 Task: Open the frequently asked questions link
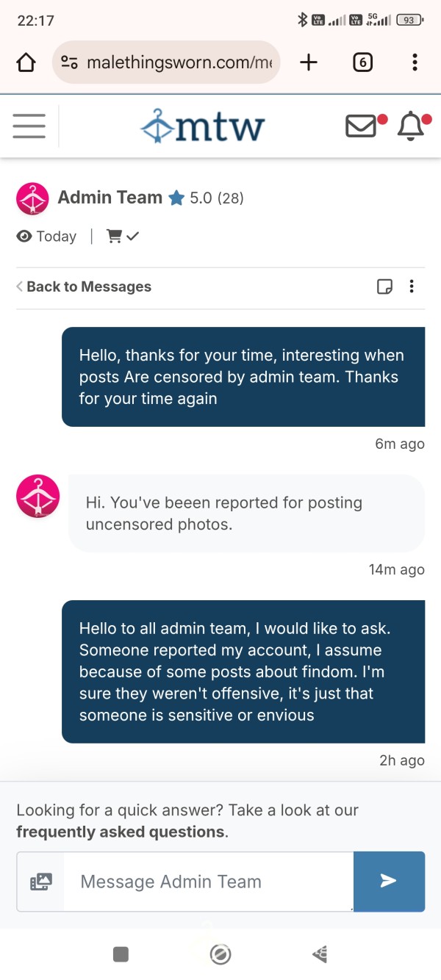[x=121, y=832]
